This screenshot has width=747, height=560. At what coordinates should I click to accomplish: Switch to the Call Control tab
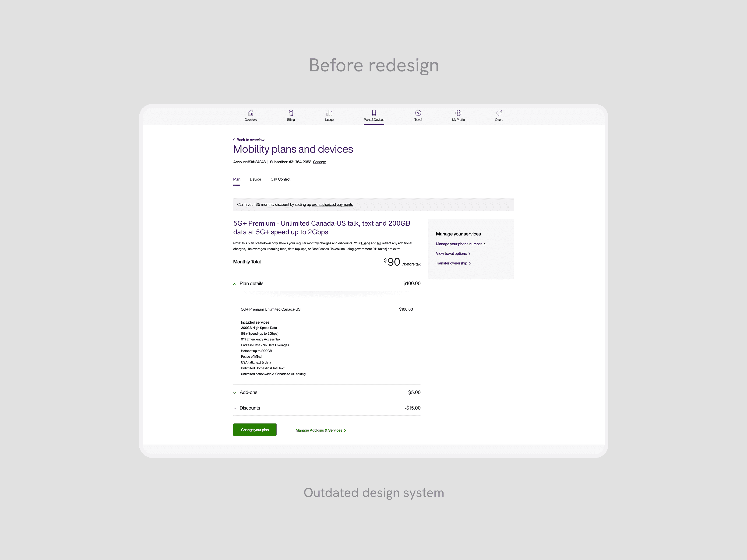point(280,179)
